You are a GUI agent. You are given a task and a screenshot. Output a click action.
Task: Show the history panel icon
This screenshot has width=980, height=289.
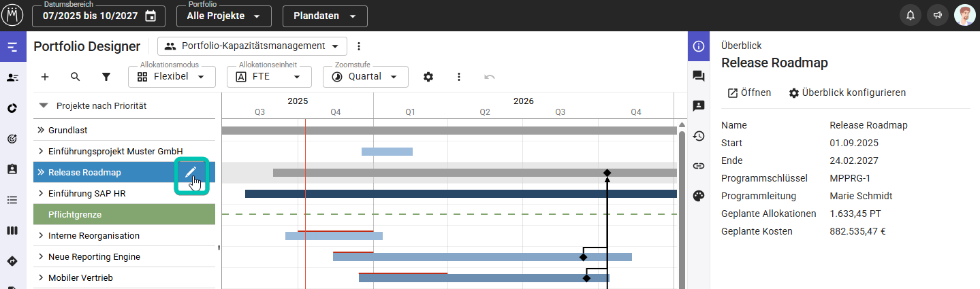point(698,136)
